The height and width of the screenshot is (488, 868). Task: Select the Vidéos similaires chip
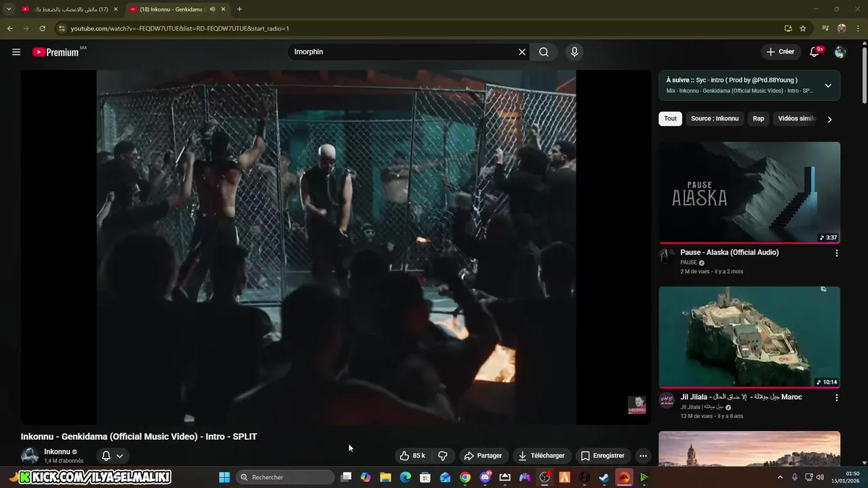coord(796,119)
